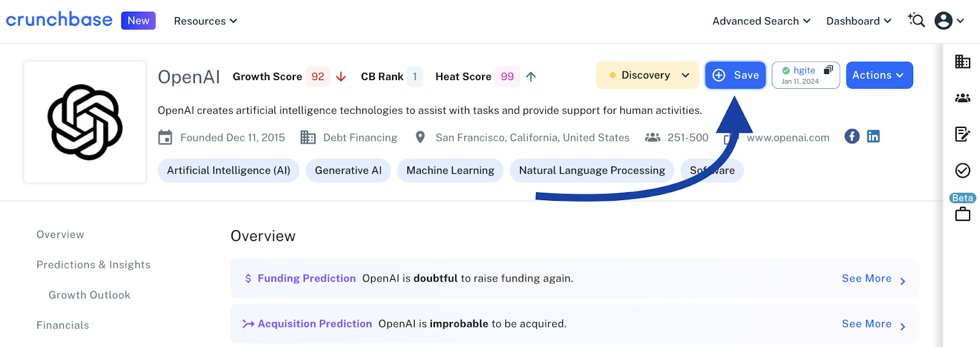Viewport: 980px width, 347px height.
Task: Open the notes edit sidebar icon
Action: point(962,134)
